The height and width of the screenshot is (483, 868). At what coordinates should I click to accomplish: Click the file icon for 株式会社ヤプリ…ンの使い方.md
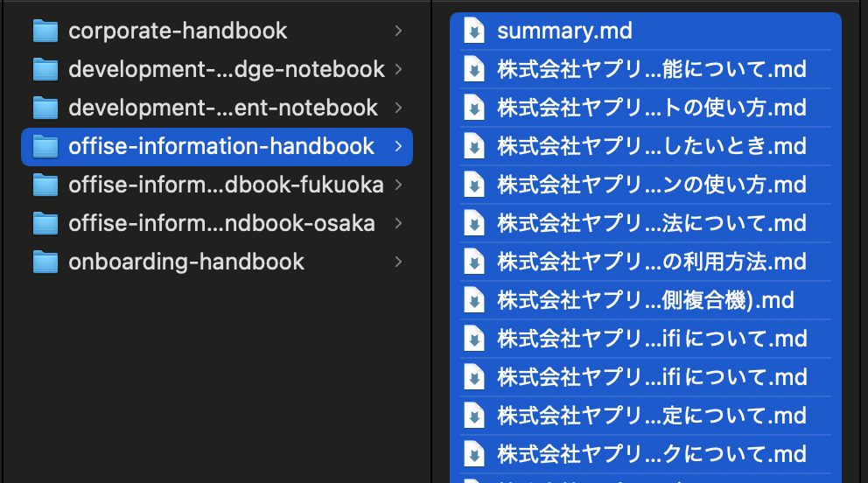pyautogui.click(x=474, y=185)
